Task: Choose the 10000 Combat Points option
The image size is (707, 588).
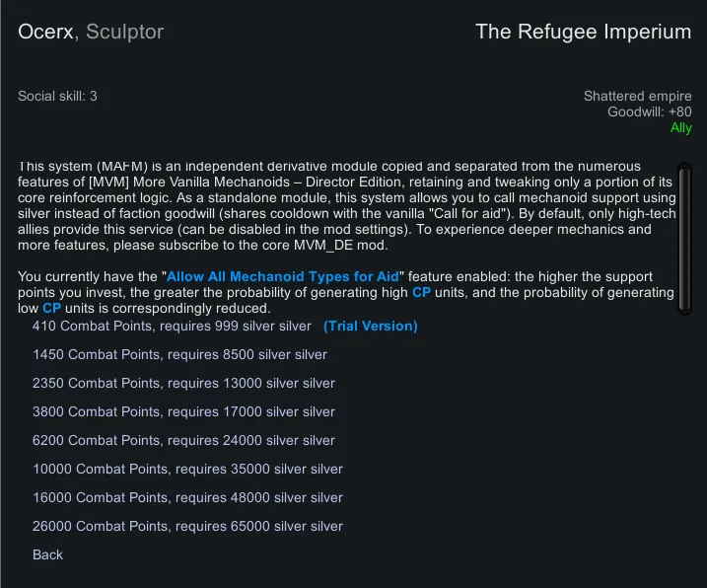Action: (x=187, y=469)
